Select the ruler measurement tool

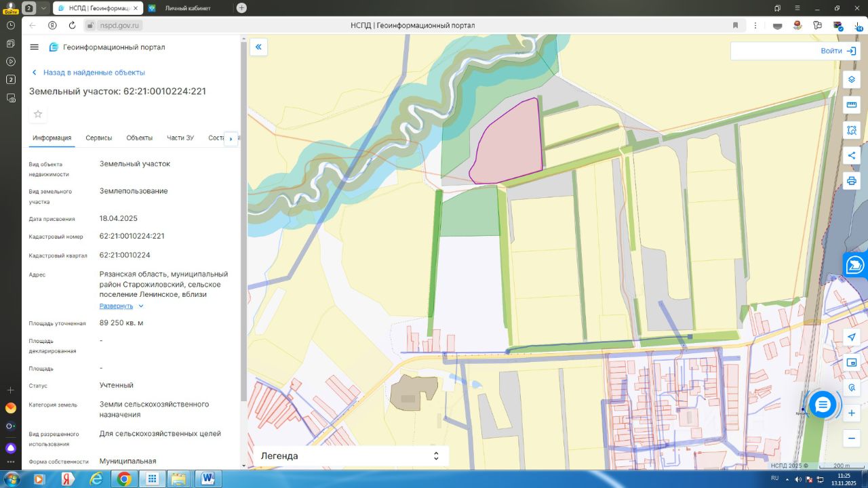point(852,105)
